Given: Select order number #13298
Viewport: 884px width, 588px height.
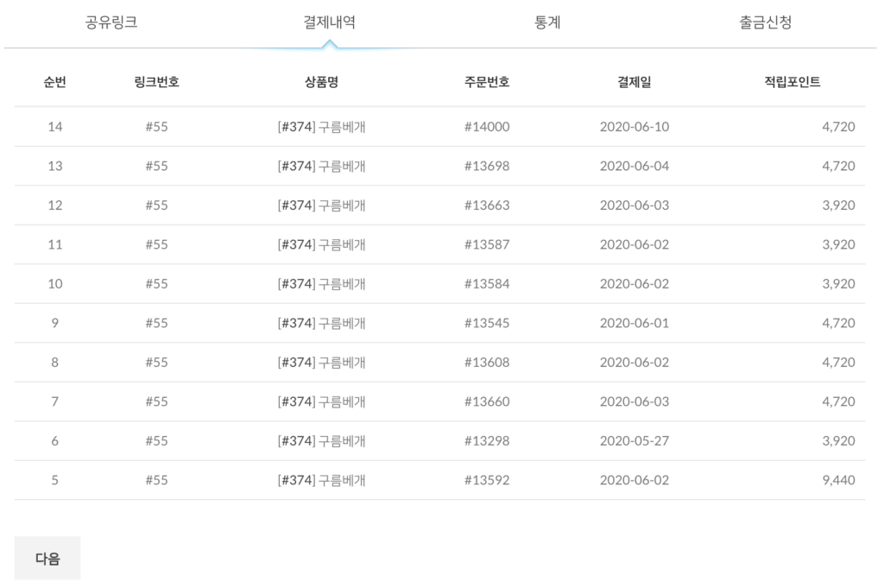Looking at the screenshot, I should 487,441.
